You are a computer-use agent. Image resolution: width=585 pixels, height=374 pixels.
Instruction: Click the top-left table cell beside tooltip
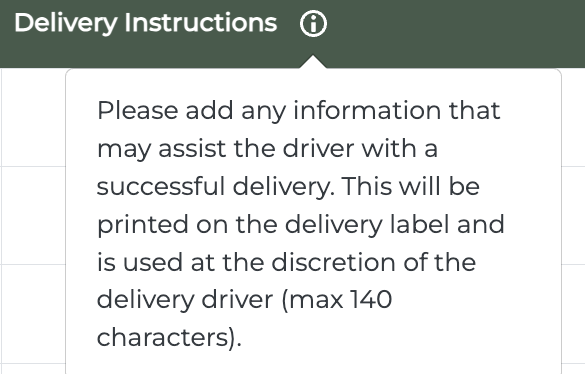(34, 117)
